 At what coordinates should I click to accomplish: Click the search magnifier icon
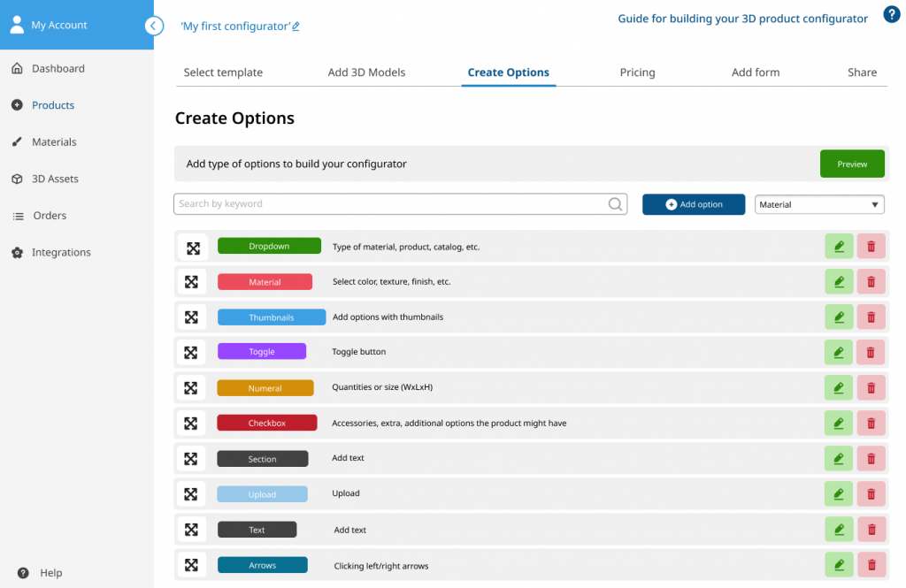[x=616, y=204]
